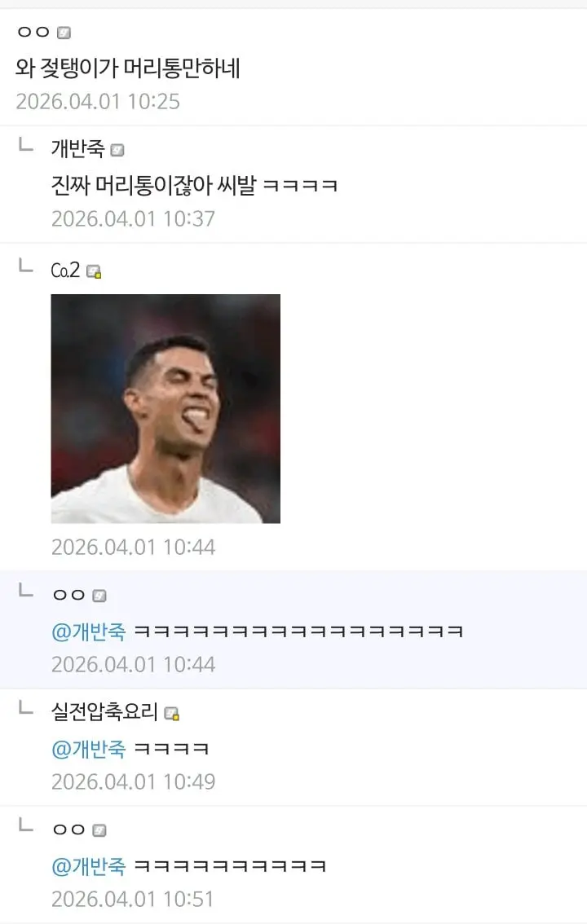
Task: Click the gallog icon next to the bottom ㅇㅇ commenter
Action: [x=99, y=830]
